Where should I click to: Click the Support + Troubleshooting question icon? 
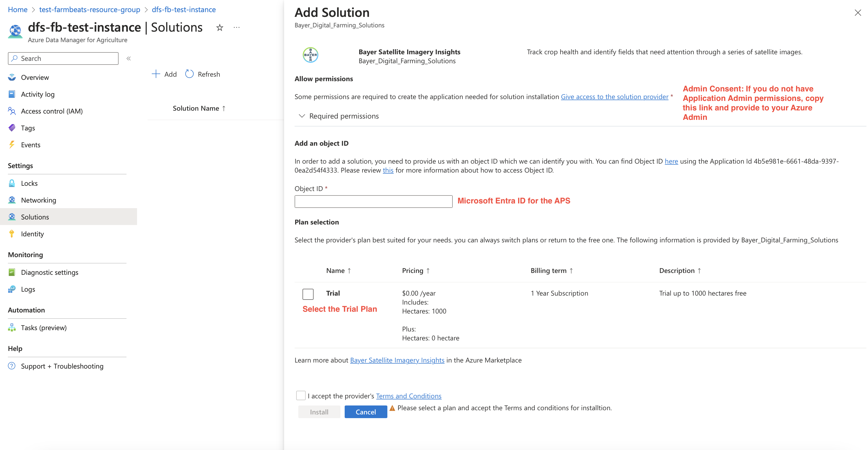(x=12, y=366)
